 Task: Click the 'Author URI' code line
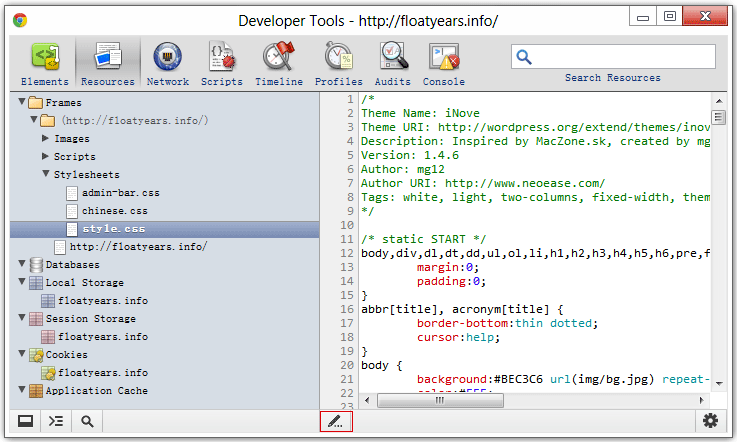(483, 183)
